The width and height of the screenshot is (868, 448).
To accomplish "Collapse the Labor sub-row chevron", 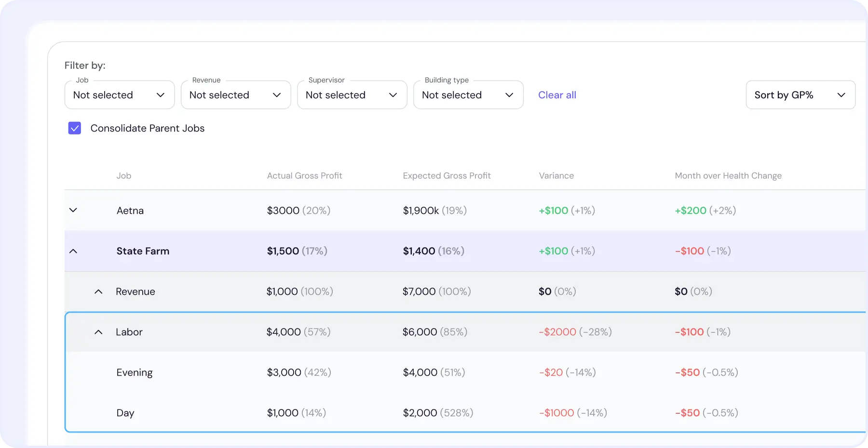I will (x=98, y=332).
